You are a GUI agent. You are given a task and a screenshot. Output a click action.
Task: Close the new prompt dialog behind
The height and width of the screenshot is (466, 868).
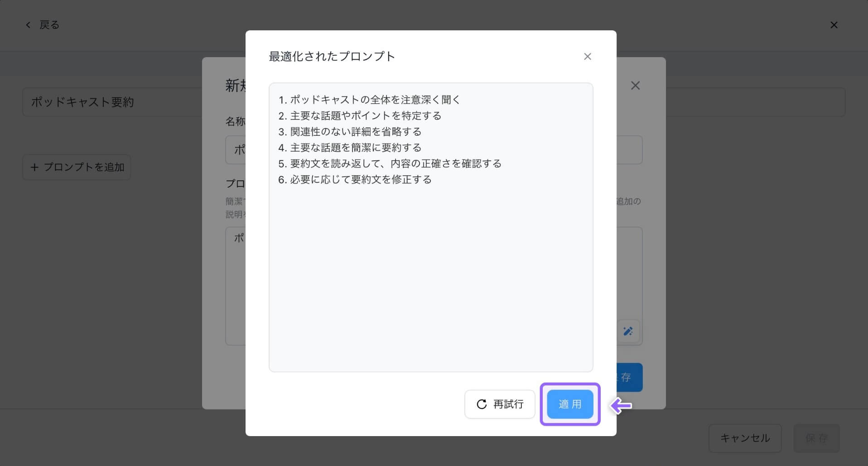636,86
